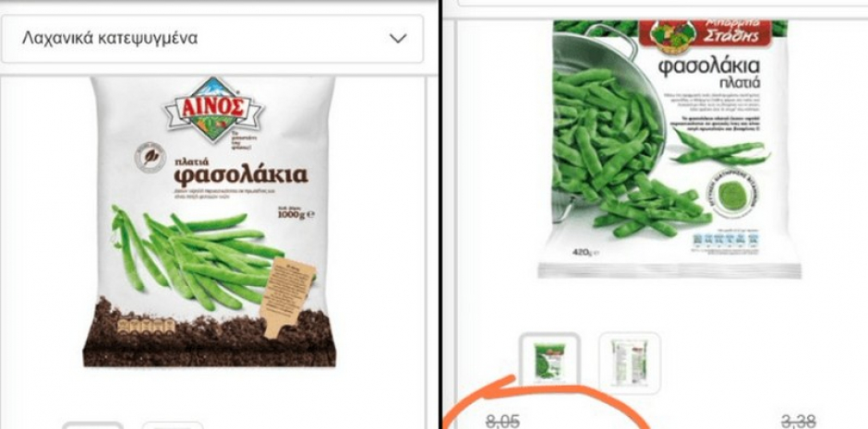The image size is (868, 429).
Task: Open the ΑΙΝΟΣ φασολάκια product image
Action: [210, 221]
